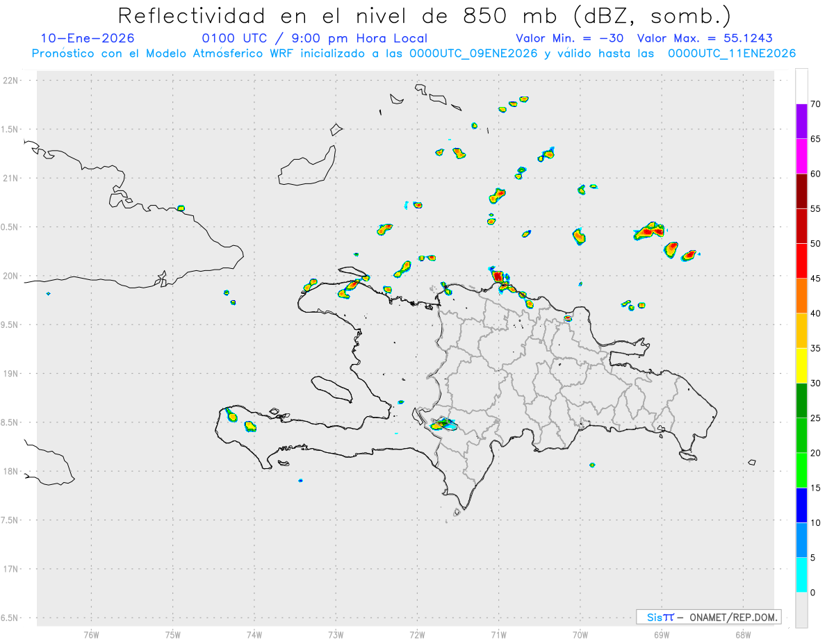Click the '20N' latitude label
Image resolution: width=834 pixels, height=644 pixels.
tap(10, 276)
